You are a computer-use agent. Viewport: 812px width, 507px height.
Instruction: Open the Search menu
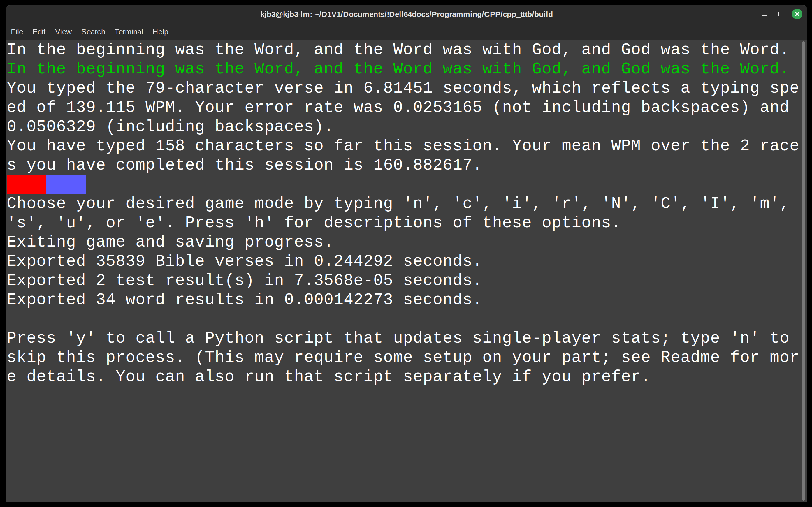pyautogui.click(x=93, y=32)
